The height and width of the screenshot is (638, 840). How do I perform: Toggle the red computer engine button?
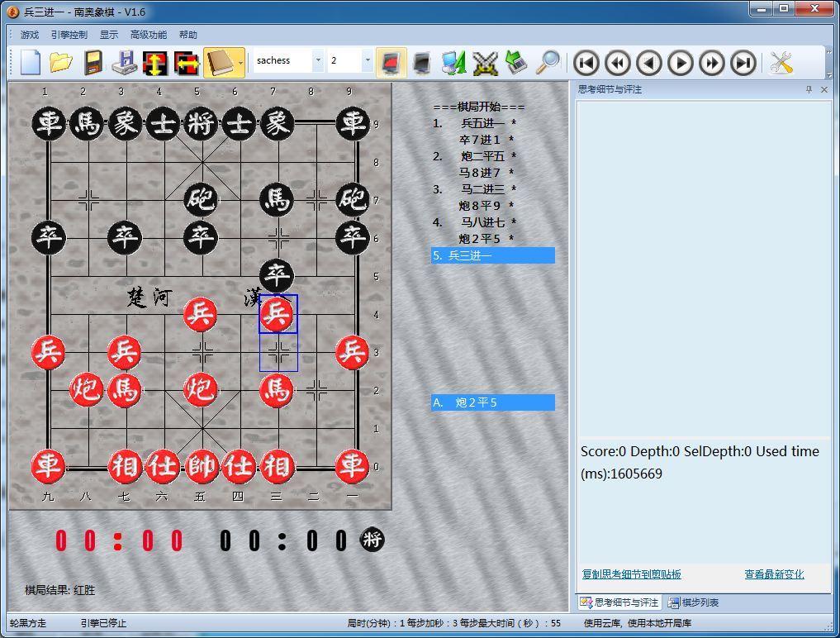[391, 63]
